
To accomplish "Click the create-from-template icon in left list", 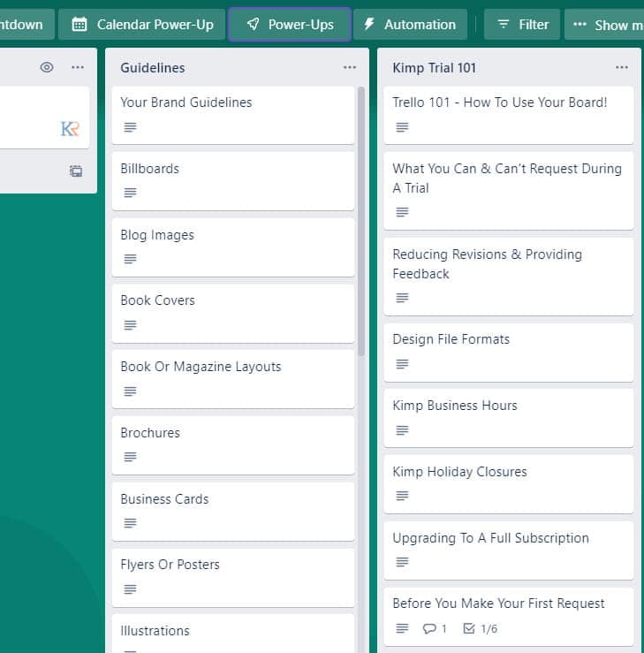I will pos(76,171).
